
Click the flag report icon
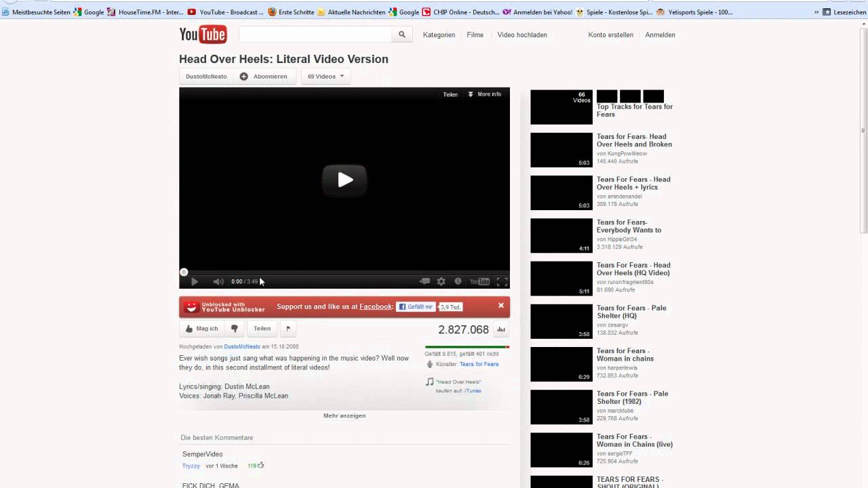(x=288, y=329)
